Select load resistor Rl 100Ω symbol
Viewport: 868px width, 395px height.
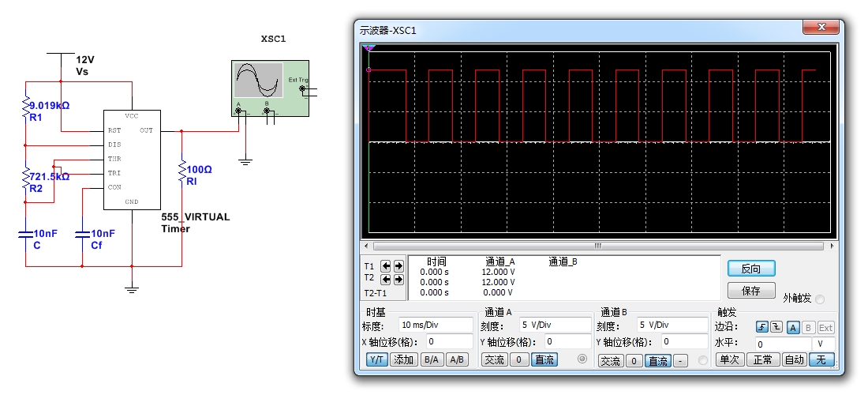182,171
